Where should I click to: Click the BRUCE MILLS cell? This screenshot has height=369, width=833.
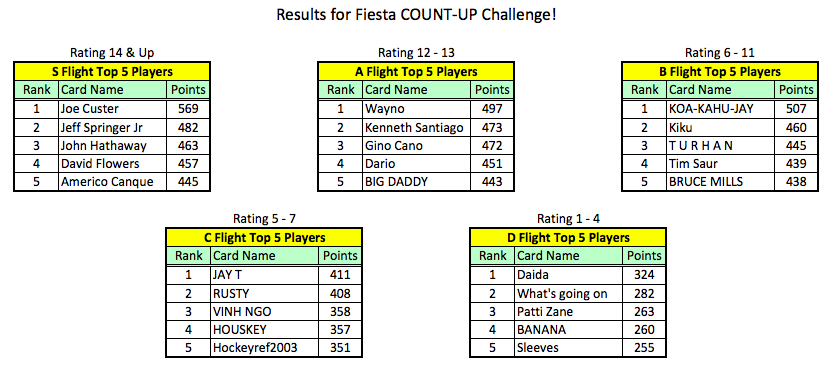tap(720, 182)
